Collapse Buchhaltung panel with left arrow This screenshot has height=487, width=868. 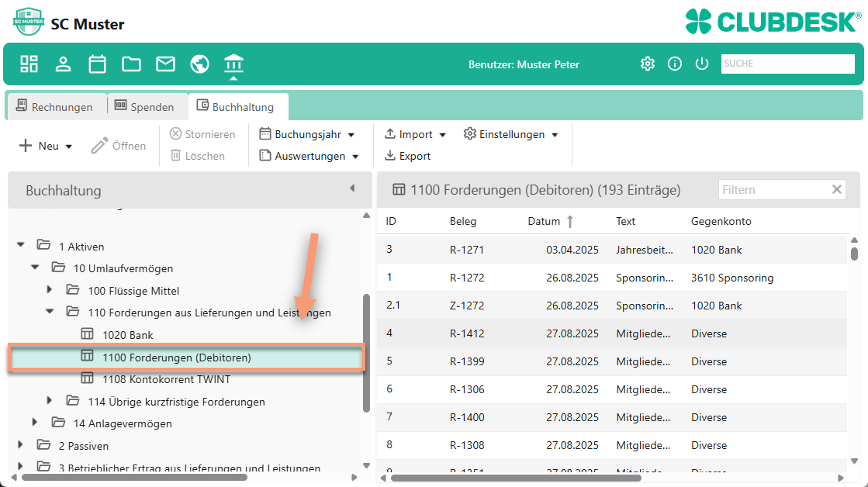[x=352, y=188]
